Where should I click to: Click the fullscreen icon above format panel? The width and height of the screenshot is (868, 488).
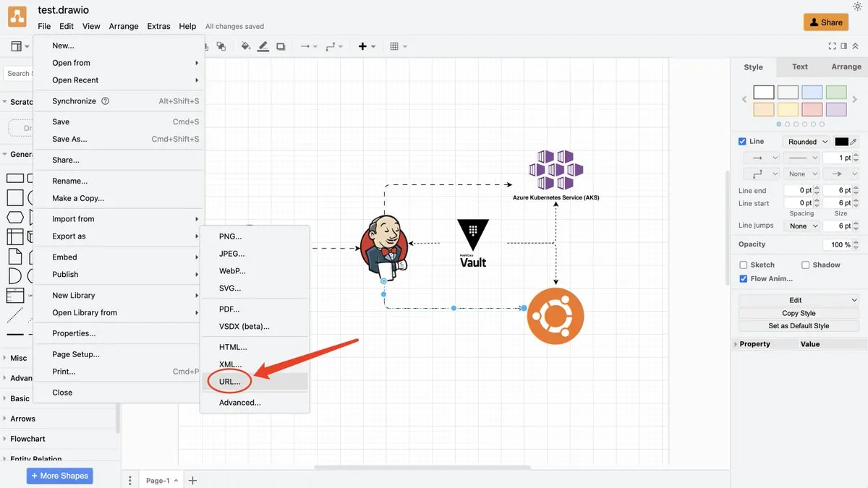point(832,46)
